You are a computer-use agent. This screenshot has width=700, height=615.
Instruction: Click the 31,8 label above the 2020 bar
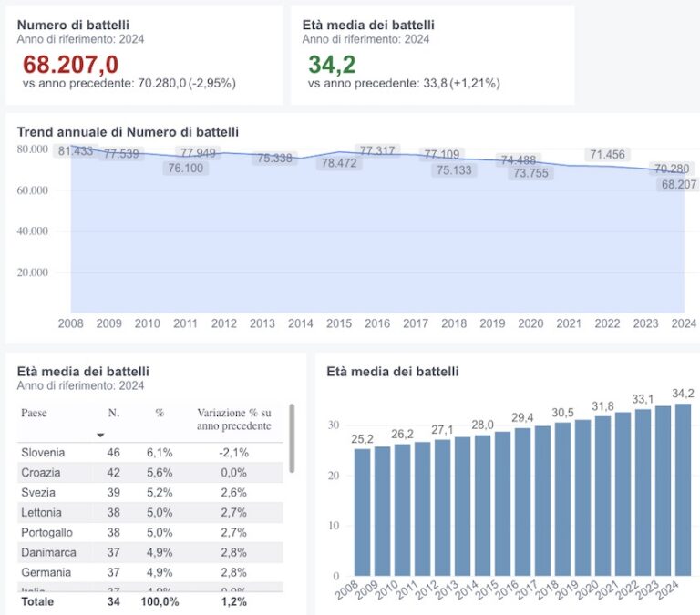coord(602,406)
